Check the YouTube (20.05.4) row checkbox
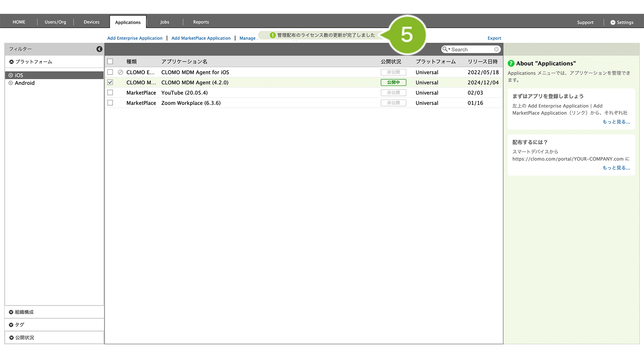This screenshot has width=644, height=362. click(x=110, y=93)
